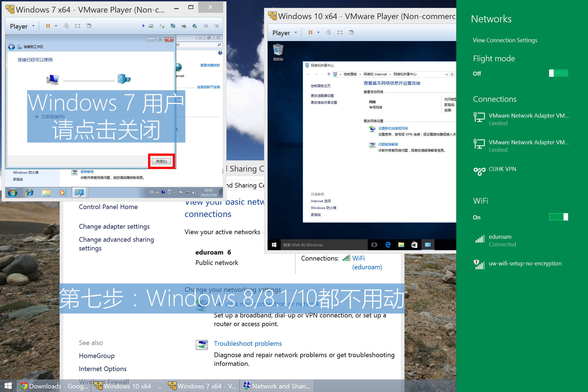Switch to Network and Sharing taskbar item

pos(277,386)
